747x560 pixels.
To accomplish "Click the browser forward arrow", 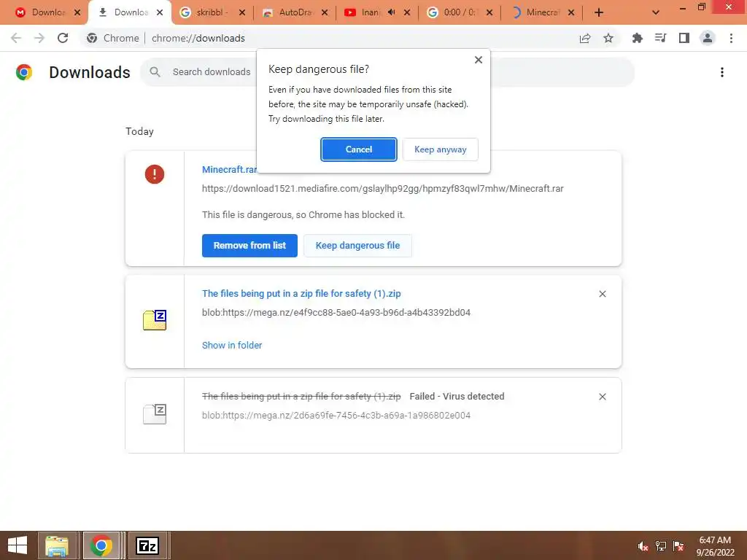I will pyautogui.click(x=39, y=38).
